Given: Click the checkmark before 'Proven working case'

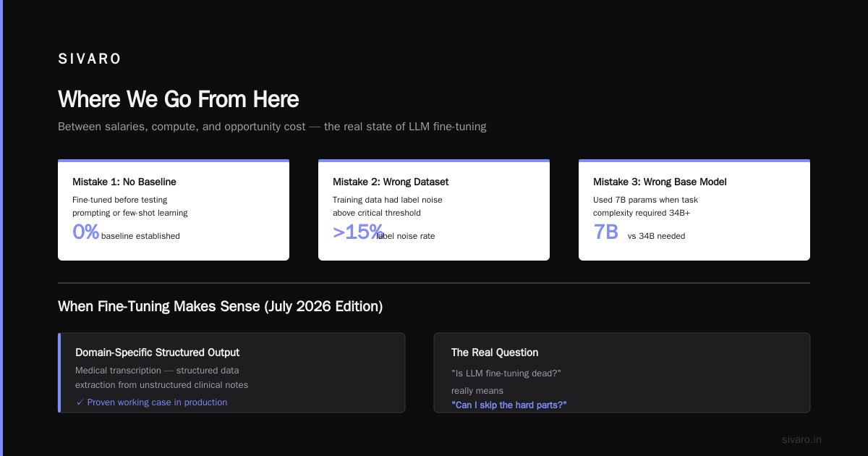Looking at the screenshot, I should [x=80, y=402].
